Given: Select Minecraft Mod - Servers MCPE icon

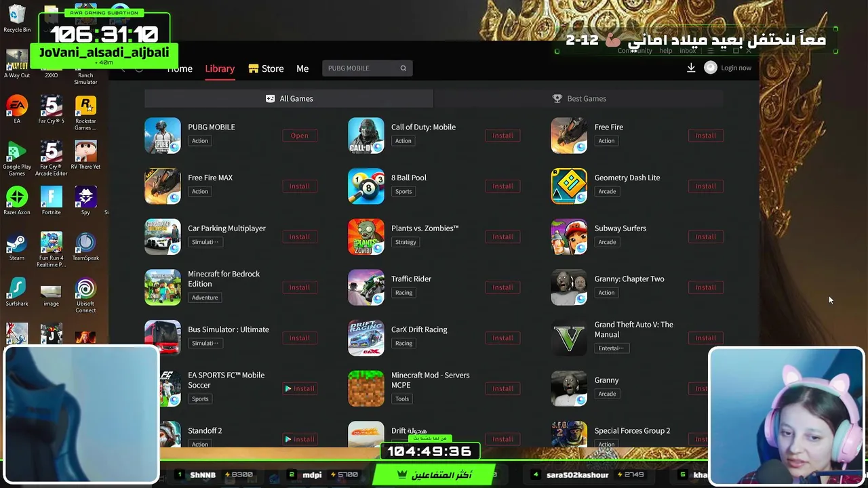Looking at the screenshot, I should [366, 388].
